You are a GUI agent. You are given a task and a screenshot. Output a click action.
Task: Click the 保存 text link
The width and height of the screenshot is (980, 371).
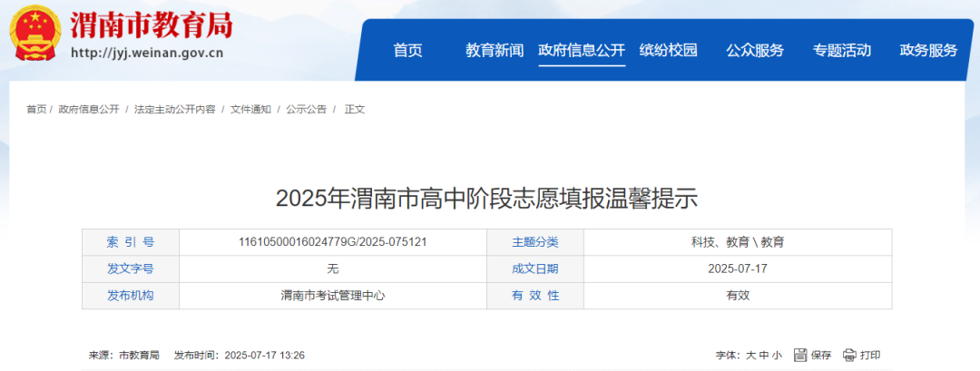821,356
